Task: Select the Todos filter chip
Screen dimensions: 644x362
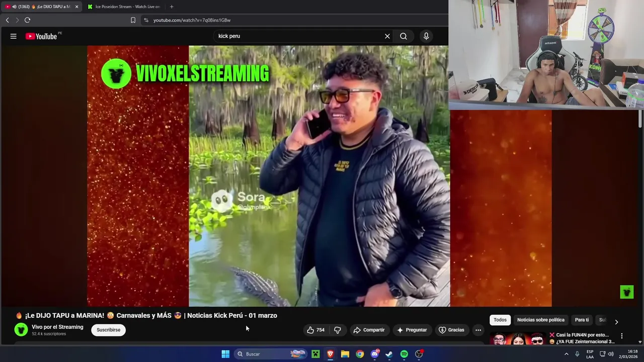Action: tap(500, 320)
